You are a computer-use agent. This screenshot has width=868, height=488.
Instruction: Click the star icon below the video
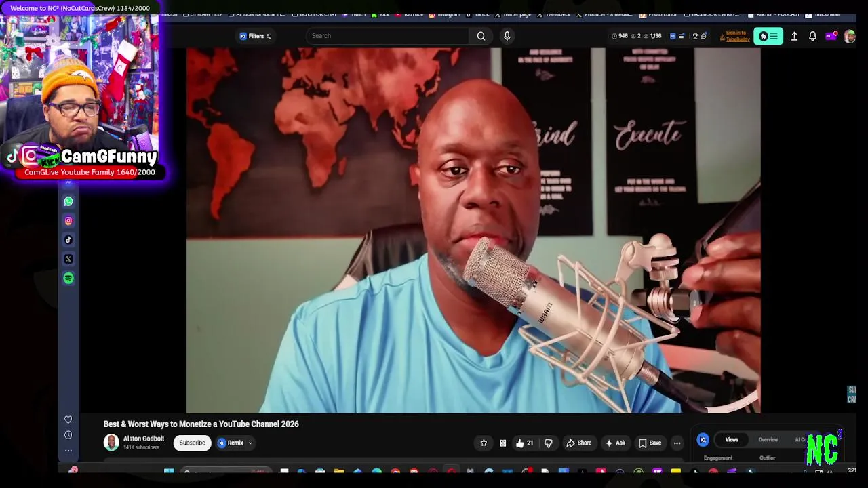point(484,443)
